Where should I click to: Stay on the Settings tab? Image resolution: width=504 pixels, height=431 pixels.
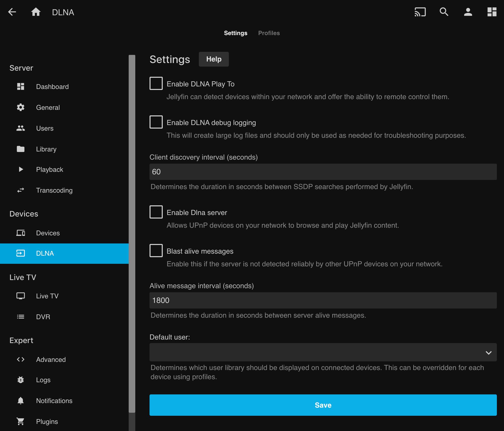(x=235, y=33)
